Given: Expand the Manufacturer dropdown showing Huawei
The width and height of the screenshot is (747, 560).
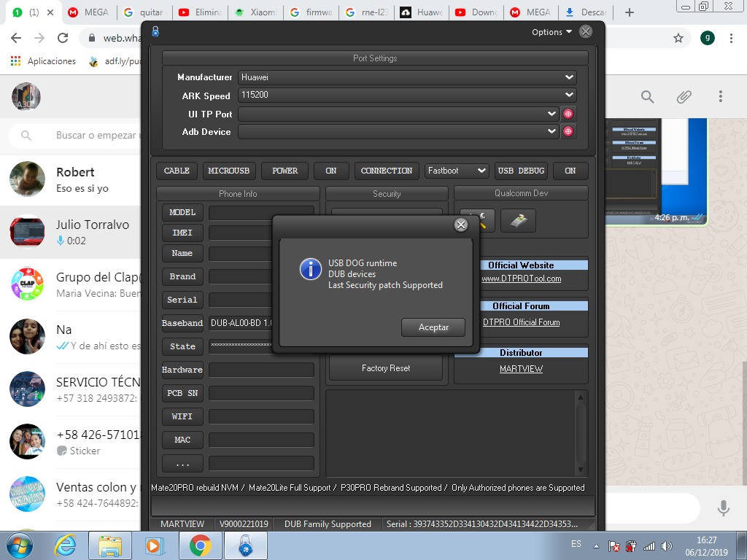Looking at the screenshot, I should 569,77.
